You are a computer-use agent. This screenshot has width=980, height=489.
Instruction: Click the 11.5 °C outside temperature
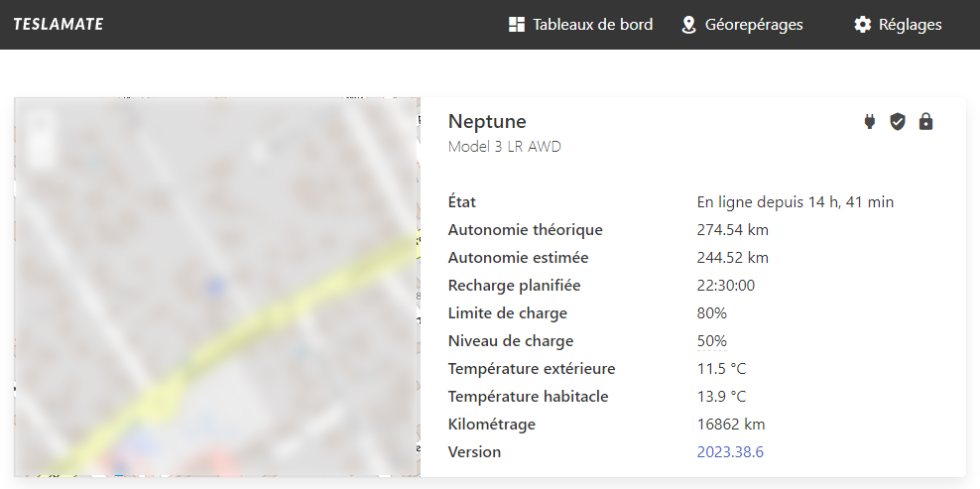click(721, 369)
